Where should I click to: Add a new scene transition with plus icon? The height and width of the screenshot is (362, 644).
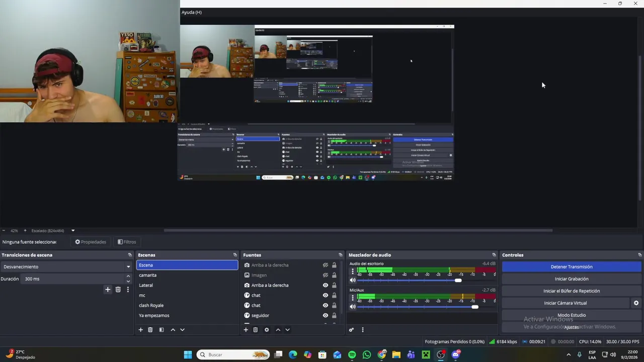click(108, 290)
